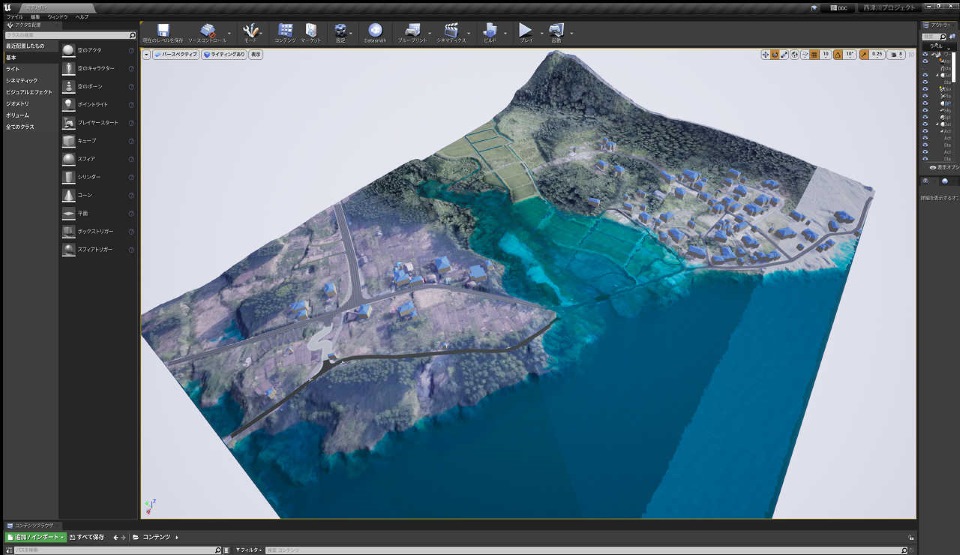Toggle grid snapping in the viewport

click(x=814, y=54)
